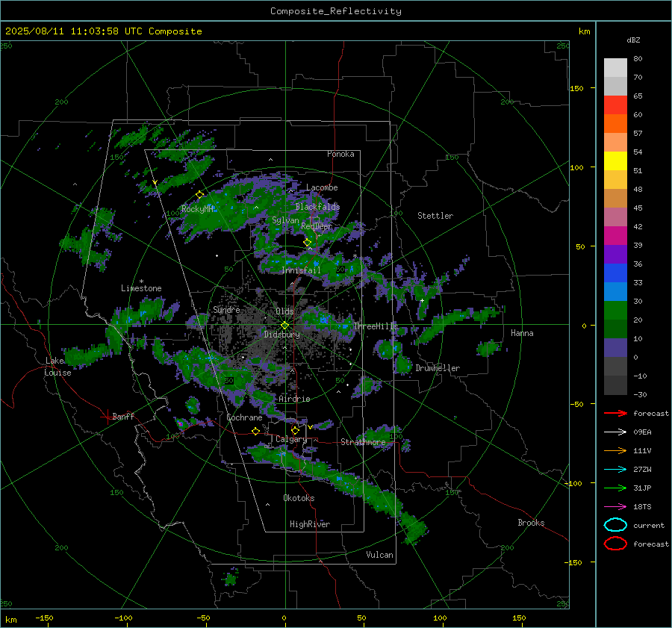Click the Sundre label
The width and height of the screenshot is (672, 628).
(226, 309)
